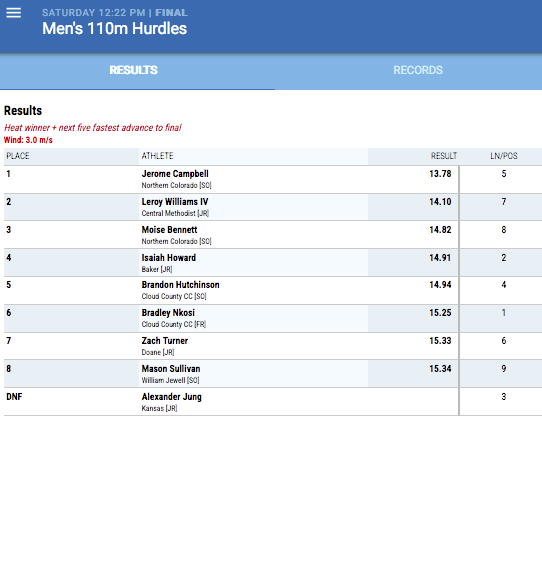The width and height of the screenshot is (542, 567).
Task: Select the 14.10 result value
Action: (440, 202)
